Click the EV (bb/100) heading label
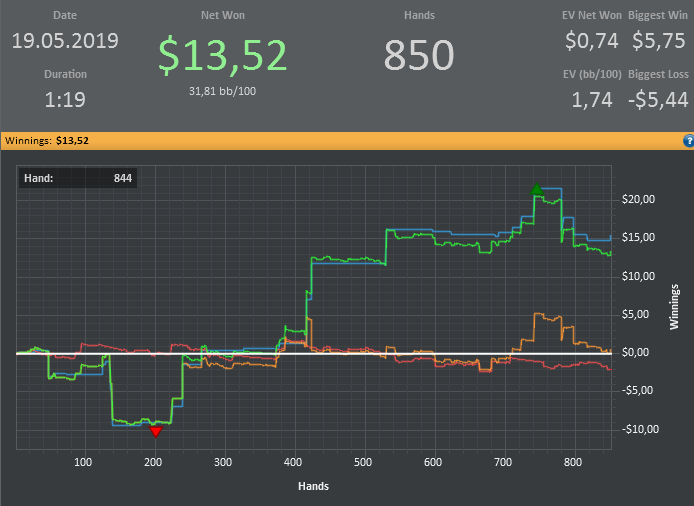 (592, 74)
